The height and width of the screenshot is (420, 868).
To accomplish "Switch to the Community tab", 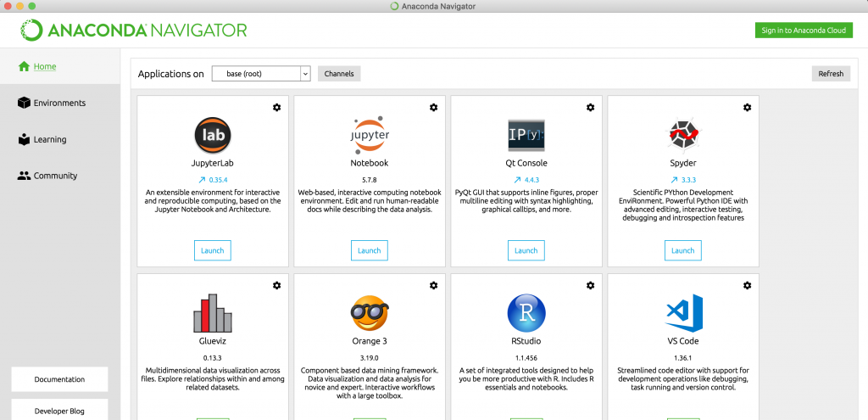I will click(x=60, y=176).
